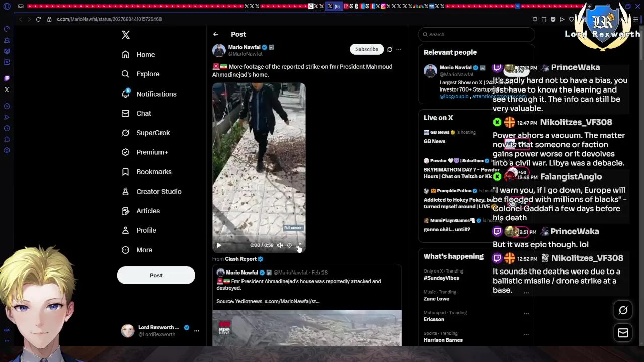
Task: Open the Ericsson trend
Action: (434, 319)
